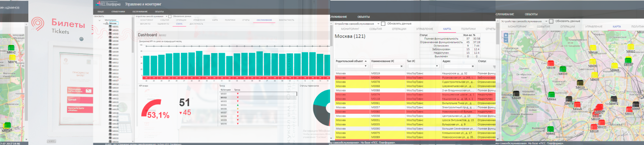This screenshot has width=644, height=145.
Task: Click the ПСС.Платформа logo in the header
Action: (108, 4)
